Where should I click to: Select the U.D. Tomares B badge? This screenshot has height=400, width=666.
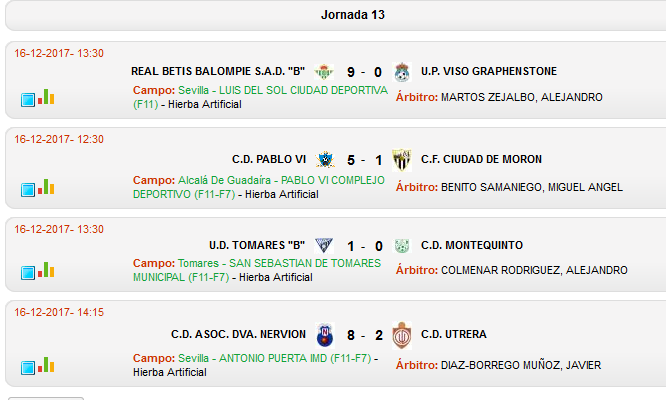(324, 245)
